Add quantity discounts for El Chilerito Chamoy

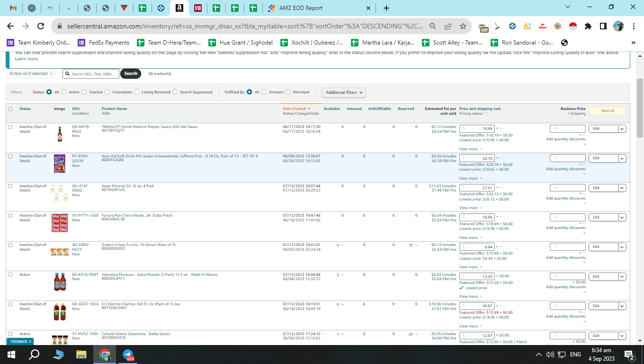coord(565,316)
